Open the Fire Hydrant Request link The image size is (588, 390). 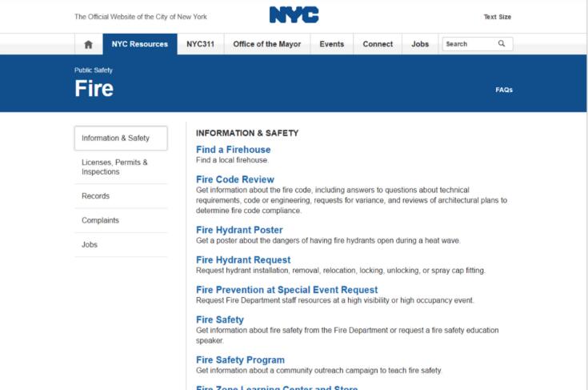pos(243,259)
